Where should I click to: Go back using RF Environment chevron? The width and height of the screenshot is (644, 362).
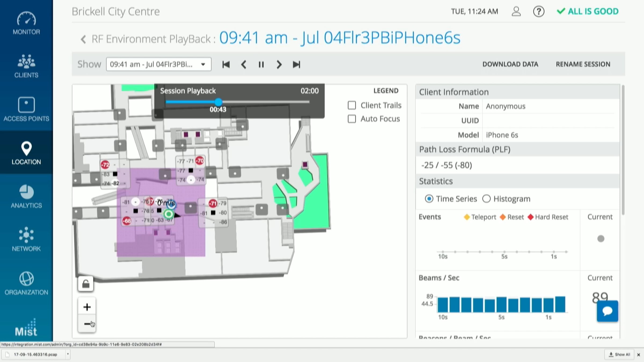click(83, 39)
